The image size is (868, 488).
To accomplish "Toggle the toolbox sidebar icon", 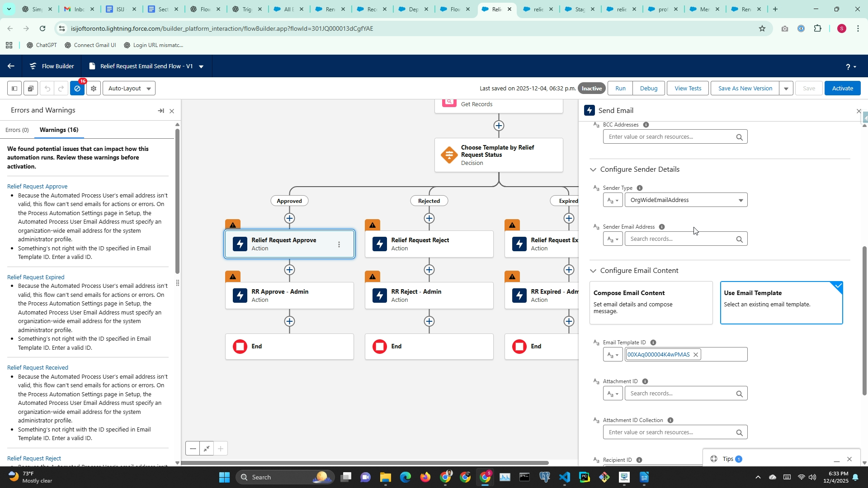I will pos(14,89).
